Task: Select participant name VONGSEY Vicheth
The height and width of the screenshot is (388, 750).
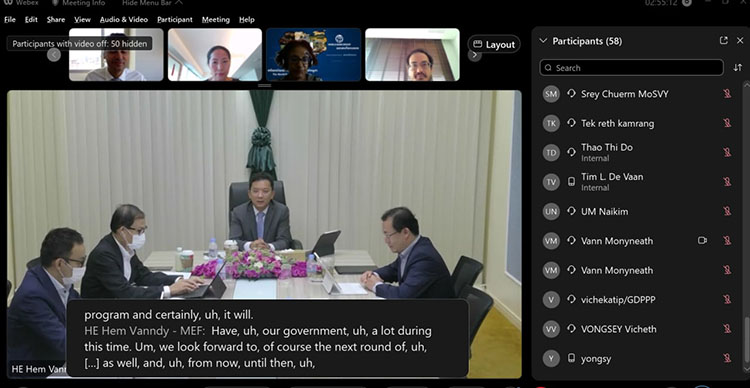Action: tap(618, 329)
